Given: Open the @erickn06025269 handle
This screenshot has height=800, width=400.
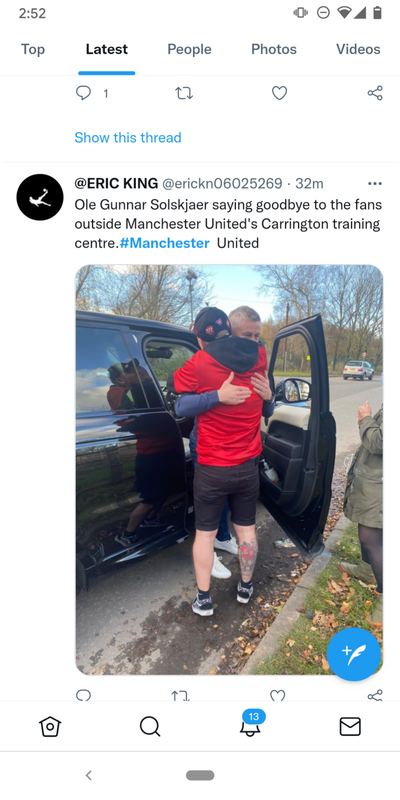Looking at the screenshot, I should tap(222, 183).
